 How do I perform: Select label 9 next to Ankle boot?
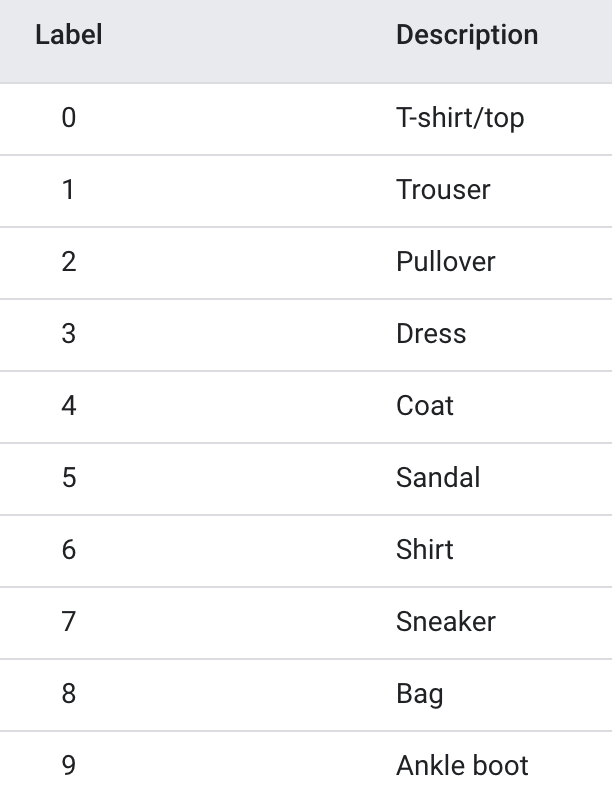[68, 766]
